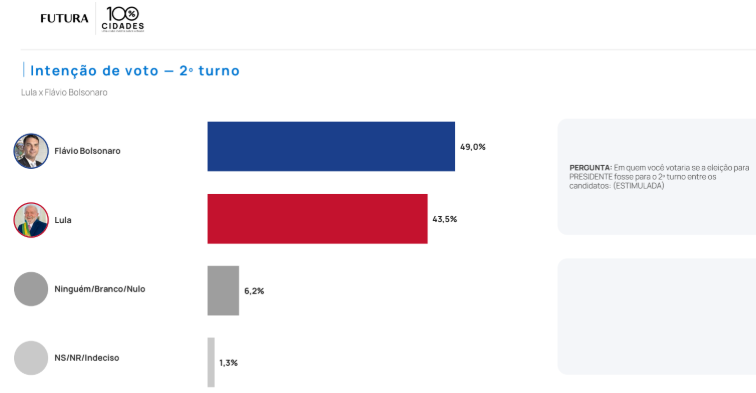Click the Lula x Flávio Bolsonaro subtitle
Viewport: 756px width, 393px height.
coord(64,92)
